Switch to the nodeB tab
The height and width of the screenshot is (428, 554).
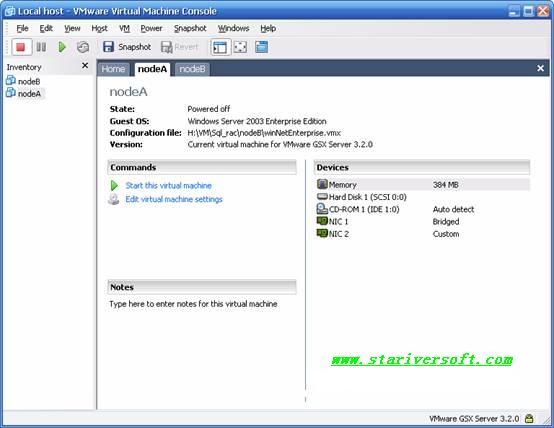point(192,69)
